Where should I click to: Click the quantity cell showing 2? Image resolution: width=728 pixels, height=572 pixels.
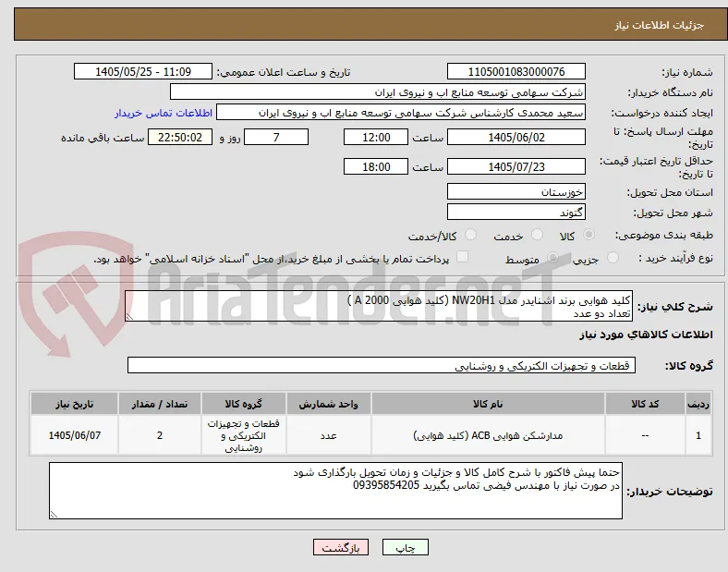(160, 435)
